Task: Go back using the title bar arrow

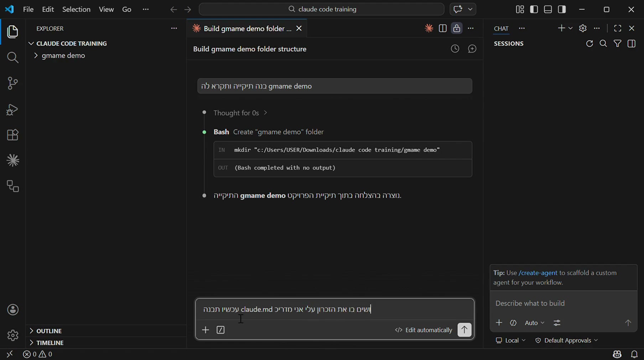Action: tap(173, 10)
